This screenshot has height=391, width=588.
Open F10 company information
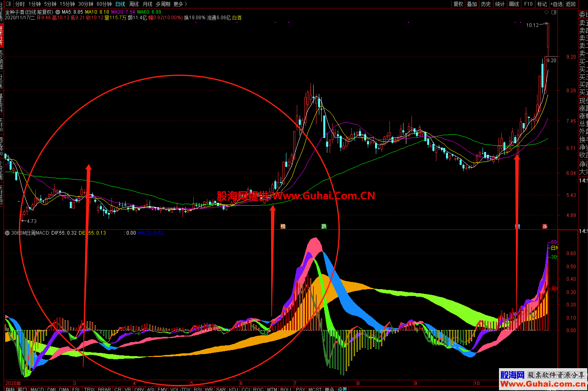[528, 4]
